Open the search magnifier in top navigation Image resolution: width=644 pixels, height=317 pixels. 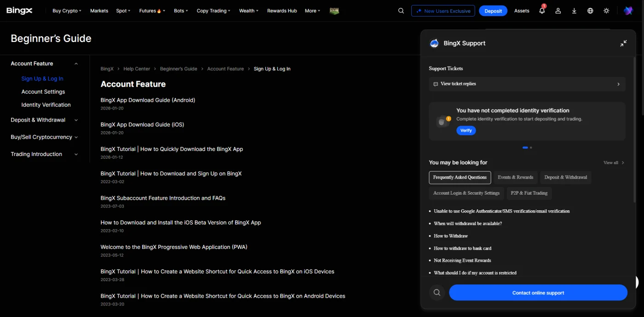[x=401, y=11]
